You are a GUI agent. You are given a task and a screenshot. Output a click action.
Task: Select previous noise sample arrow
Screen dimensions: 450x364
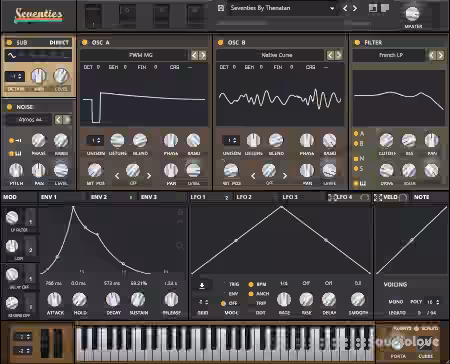tap(58, 120)
